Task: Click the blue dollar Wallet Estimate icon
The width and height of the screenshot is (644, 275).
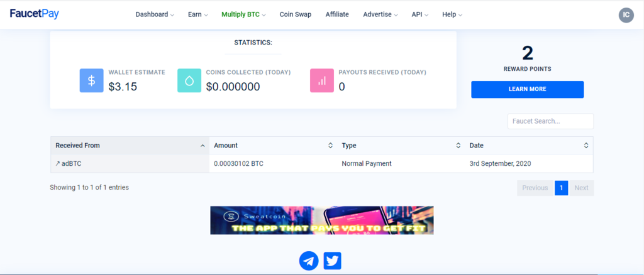Action: (92, 80)
